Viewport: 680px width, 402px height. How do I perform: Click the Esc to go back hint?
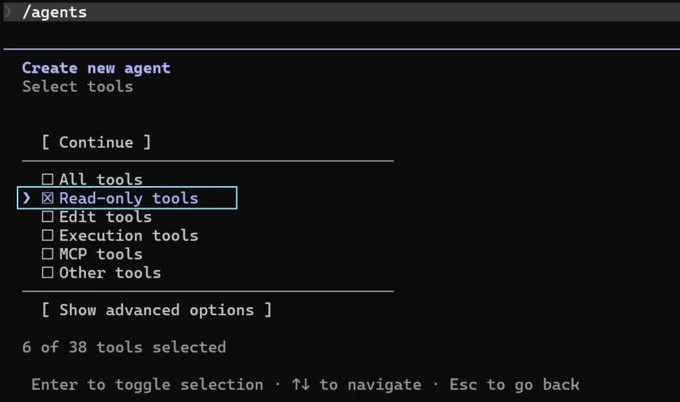click(514, 384)
